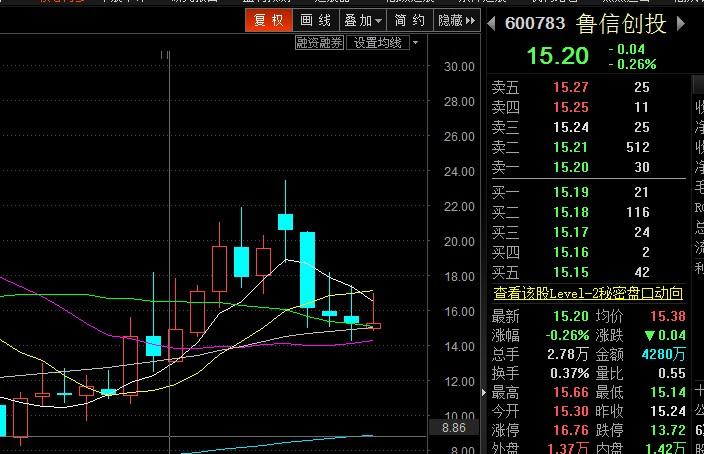Viewport: 704px width, 454px height.
Task: Toggle the 简约 simplified view
Action: coord(409,20)
